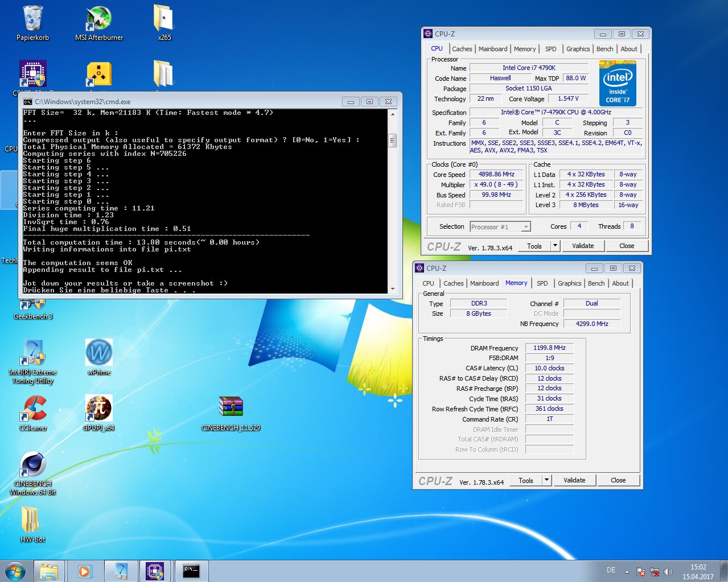Click the Intel Core i7 4790K name field

point(529,68)
